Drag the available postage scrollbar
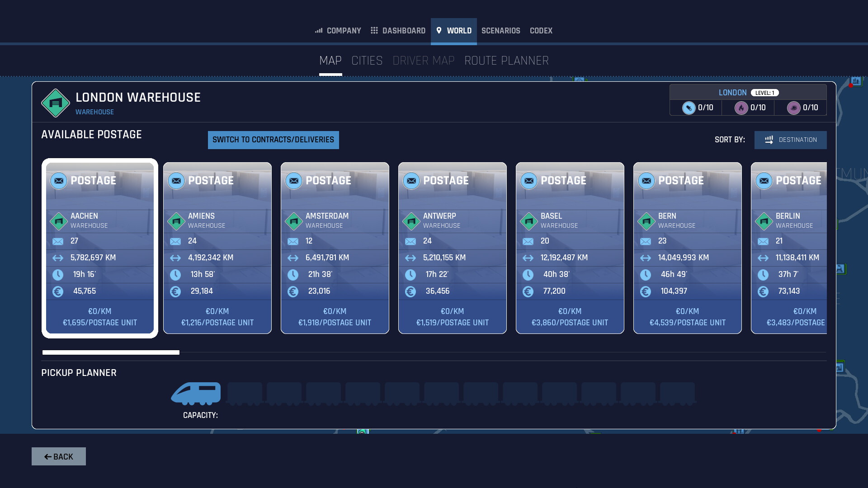Viewport: 868px width, 488px height. tap(110, 352)
